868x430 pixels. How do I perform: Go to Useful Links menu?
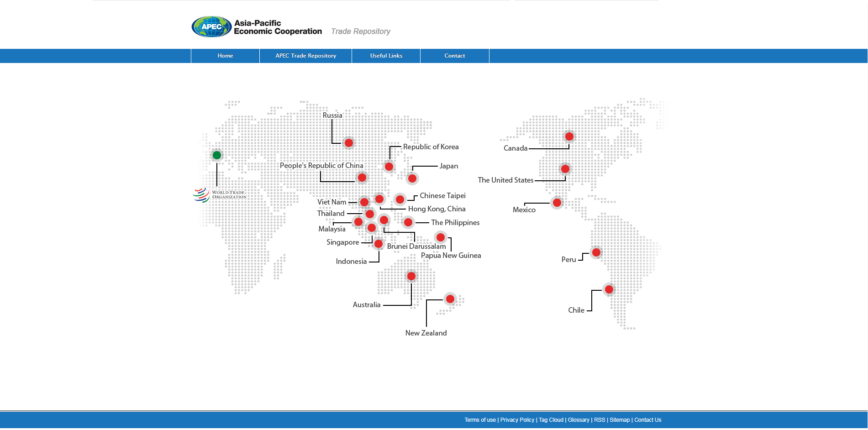[386, 56]
